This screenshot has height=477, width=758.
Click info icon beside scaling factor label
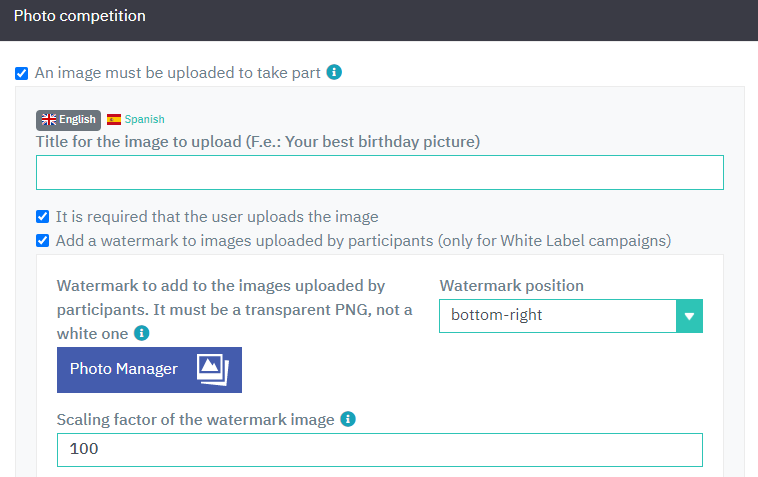(348, 419)
